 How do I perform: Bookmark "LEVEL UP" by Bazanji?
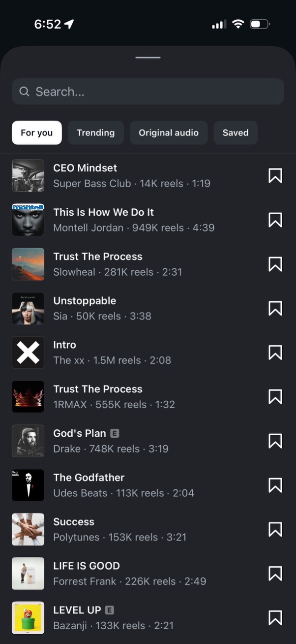click(x=275, y=617)
